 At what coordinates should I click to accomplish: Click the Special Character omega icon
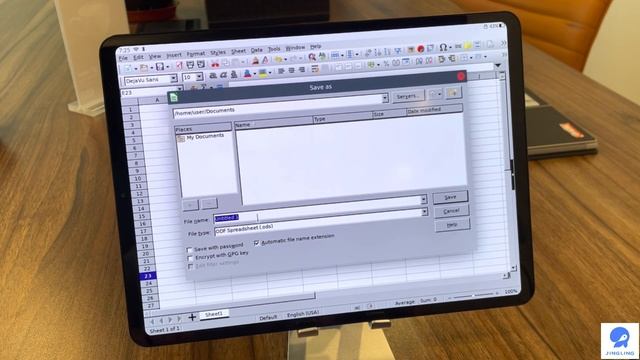tap(443, 48)
